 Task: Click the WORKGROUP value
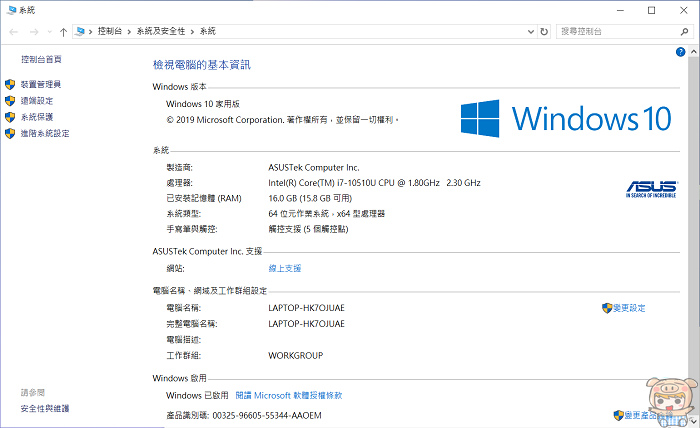tap(296, 356)
